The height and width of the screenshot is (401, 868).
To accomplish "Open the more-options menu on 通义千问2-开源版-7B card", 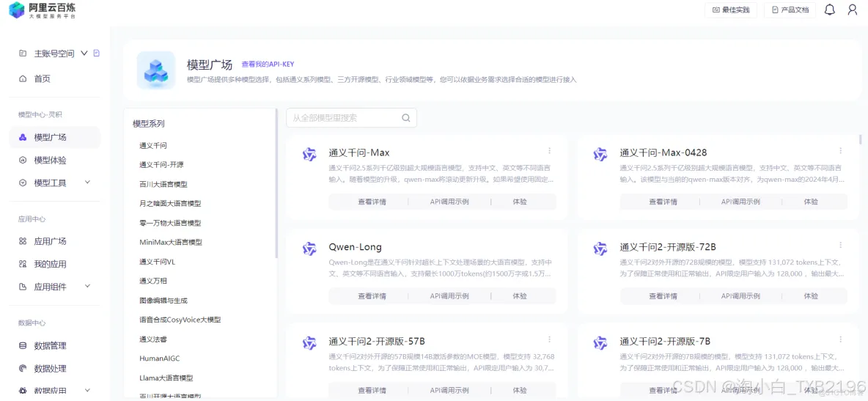I will click(x=840, y=339).
